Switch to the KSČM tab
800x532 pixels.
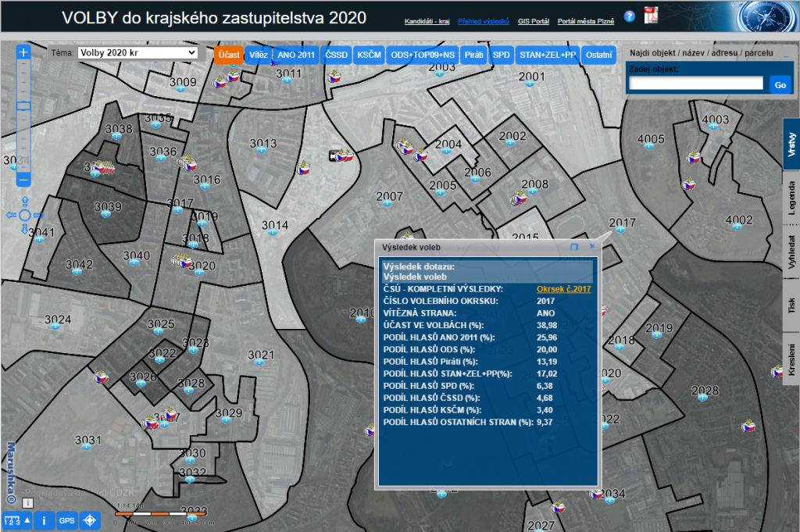coord(369,55)
